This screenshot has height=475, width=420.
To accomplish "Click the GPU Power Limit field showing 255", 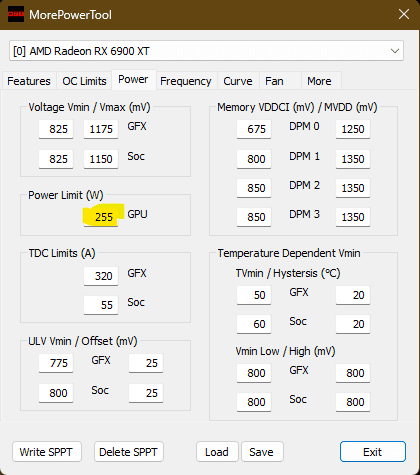I will 101,217.
